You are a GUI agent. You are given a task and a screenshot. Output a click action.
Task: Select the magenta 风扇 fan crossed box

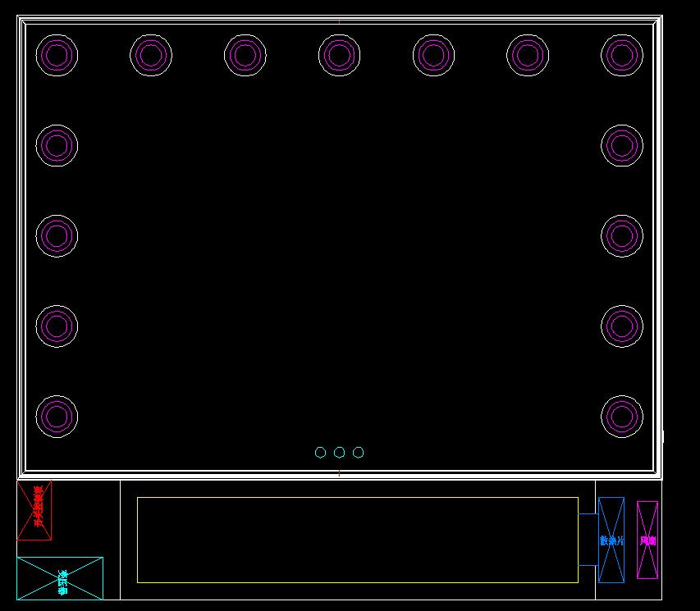click(647, 540)
